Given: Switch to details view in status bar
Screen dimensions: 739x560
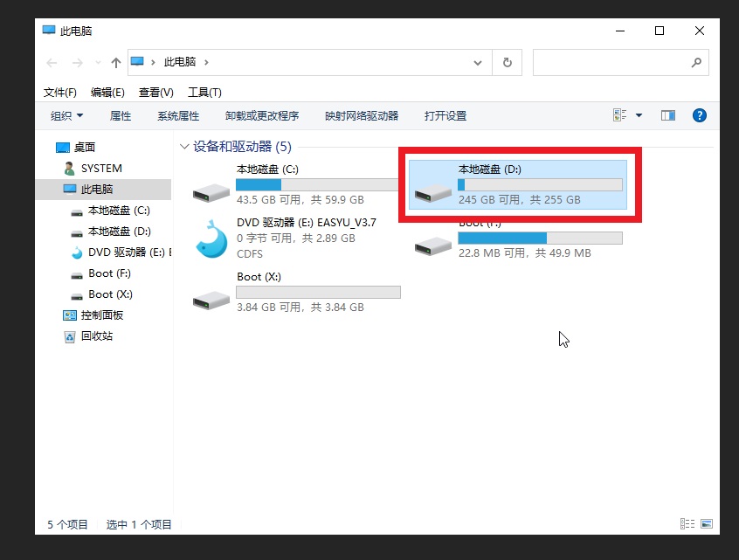Looking at the screenshot, I should pos(687,524).
